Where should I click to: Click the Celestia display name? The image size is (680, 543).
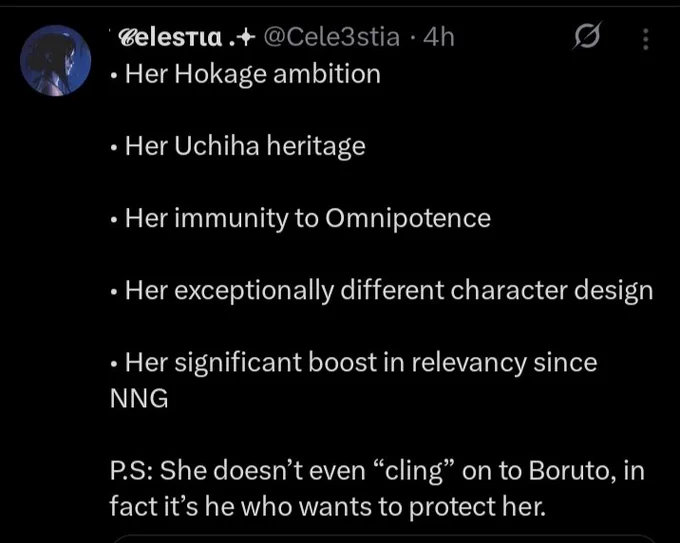click(170, 38)
